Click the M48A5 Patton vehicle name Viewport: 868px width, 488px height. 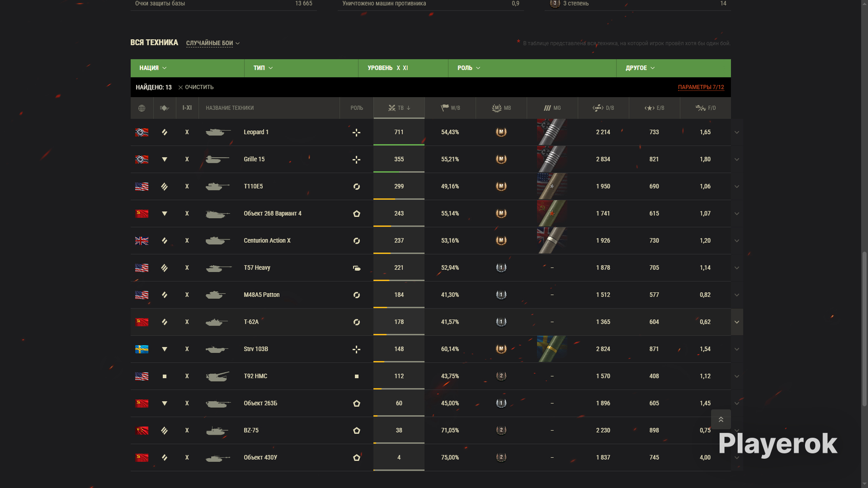pyautogui.click(x=262, y=295)
